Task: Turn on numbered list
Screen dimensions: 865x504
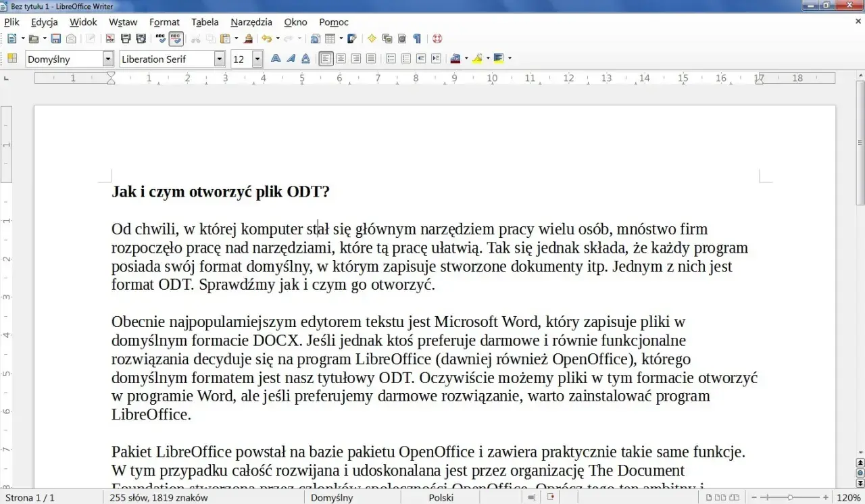Action: click(x=391, y=59)
